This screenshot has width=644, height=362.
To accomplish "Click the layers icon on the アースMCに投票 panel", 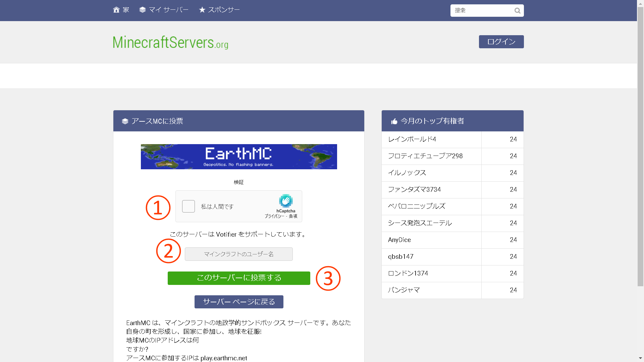I will [124, 121].
